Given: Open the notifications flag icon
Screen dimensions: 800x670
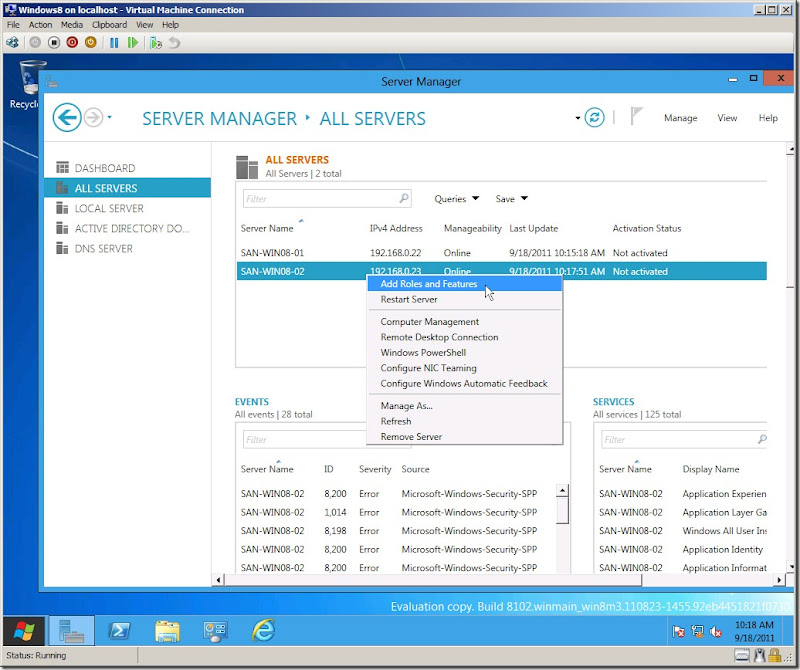Looking at the screenshot, I should [x=637, y=117].
